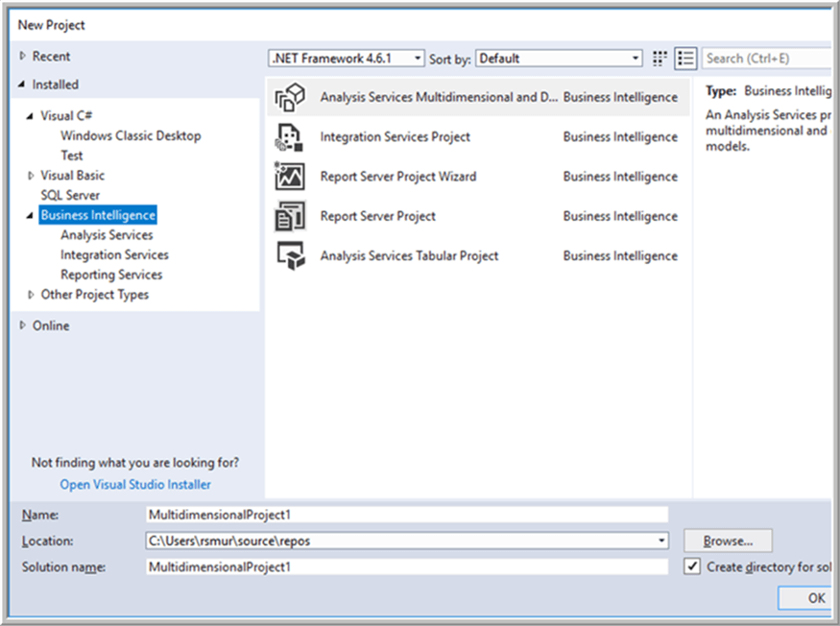Image resolution: width=840 pixels, height=626 pixels.
Task: Open the Sort by Default dropdown
Action: [559, 58]
